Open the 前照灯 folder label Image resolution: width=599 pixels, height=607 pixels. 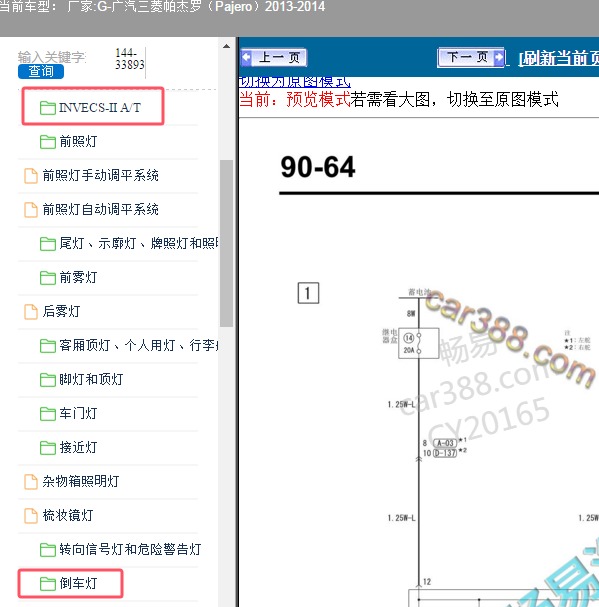[78, 142]
